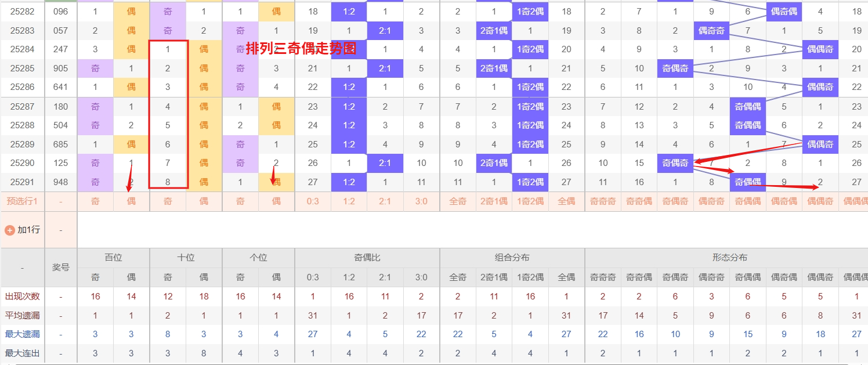Click the orange plus icon beside 加1行

point(9,230)
